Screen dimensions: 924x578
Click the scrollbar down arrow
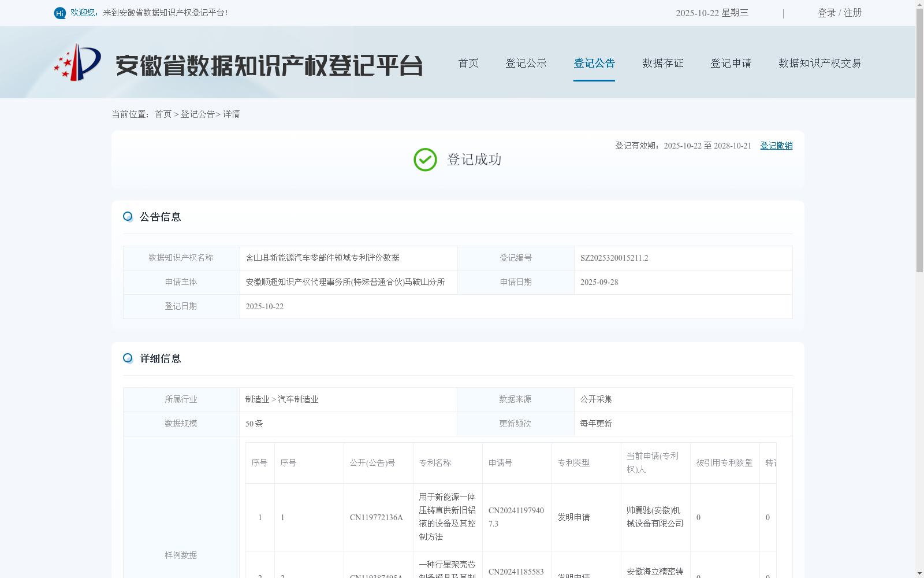[919, 574]
